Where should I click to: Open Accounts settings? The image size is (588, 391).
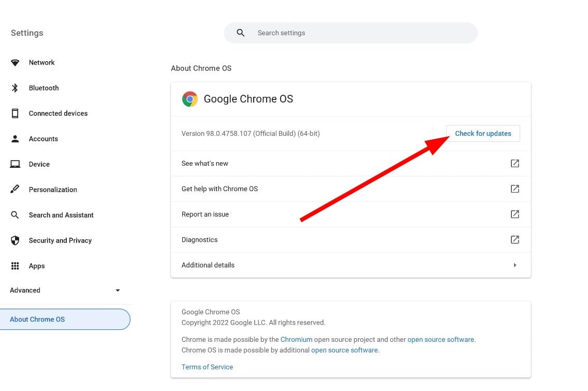click(43, 139)
